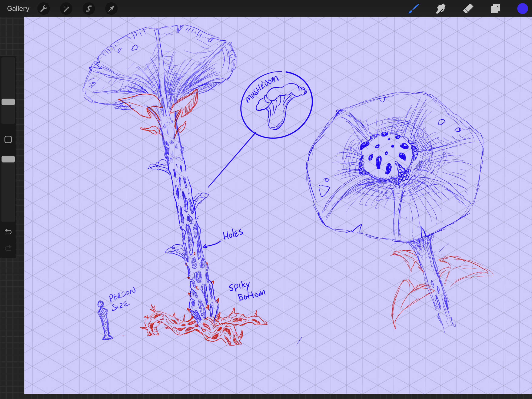Open the Gallery view
532x399 pixels.
18,9
